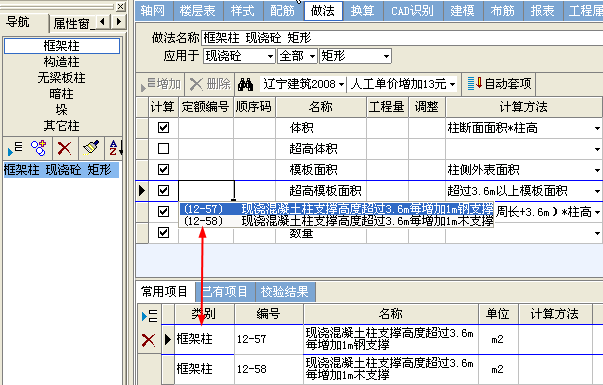603x385 pixels.
Task: Click the right tab scroll arrow
Action: tap(118, 22)
